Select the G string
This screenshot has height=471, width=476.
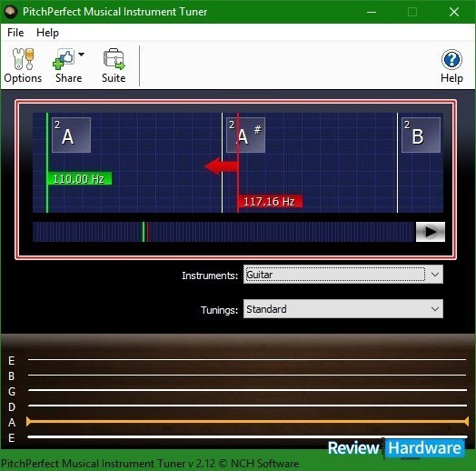tap(247, 390)
